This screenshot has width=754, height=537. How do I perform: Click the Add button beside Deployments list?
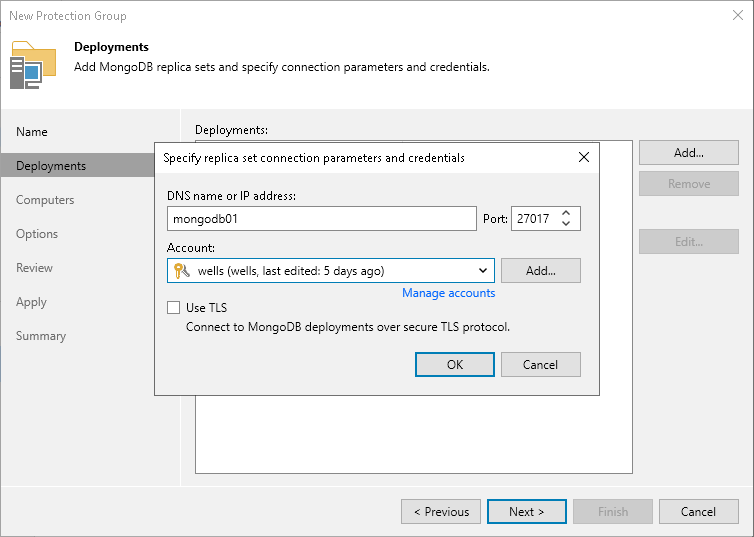tap(689, 152)
